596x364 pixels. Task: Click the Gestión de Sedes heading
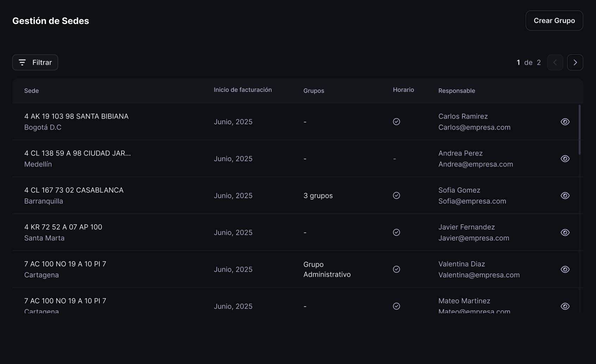[x=51, y=21]
